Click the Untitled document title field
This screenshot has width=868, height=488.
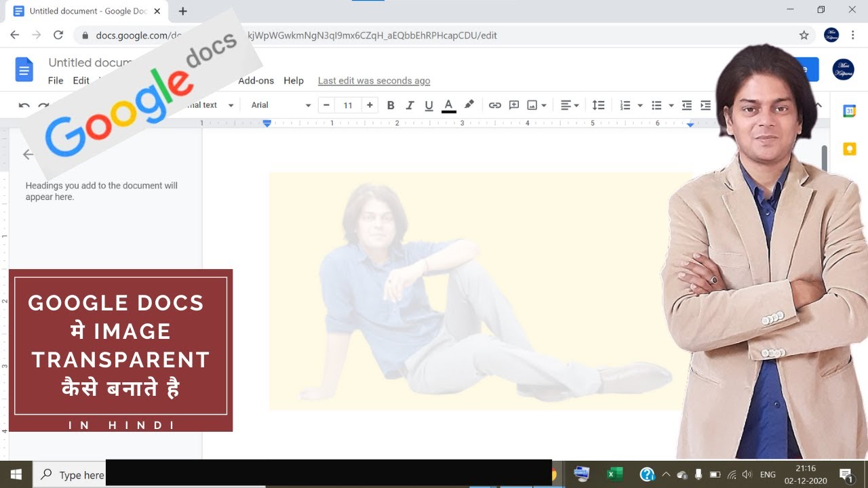pos(90,62)
